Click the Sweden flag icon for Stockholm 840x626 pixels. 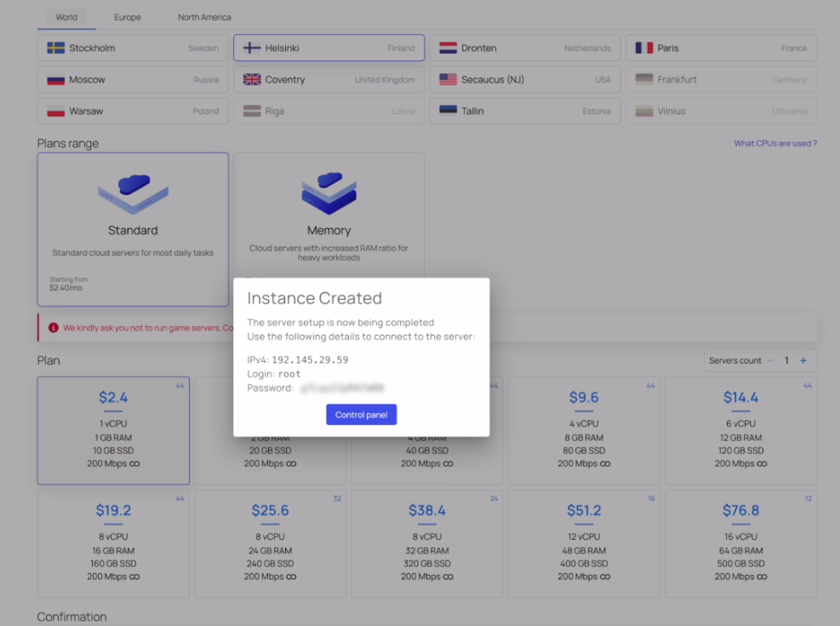click(x=56, y=49)
